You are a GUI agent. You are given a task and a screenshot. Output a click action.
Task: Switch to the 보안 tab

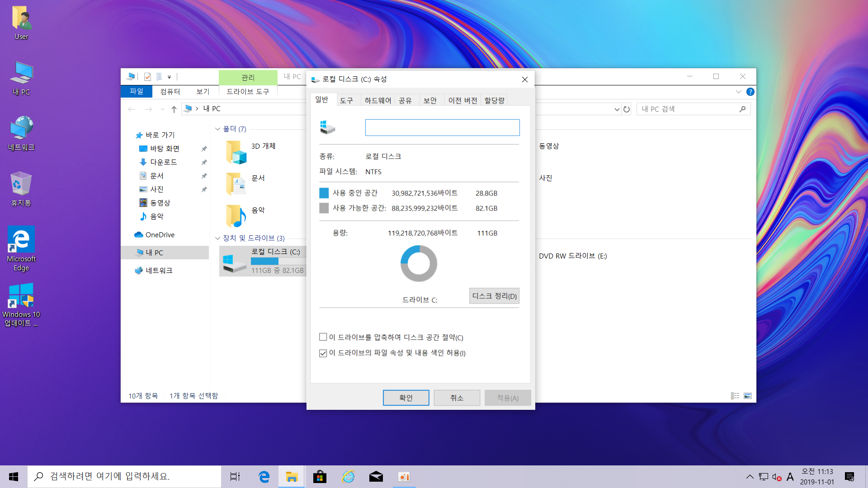coord(430,100)
